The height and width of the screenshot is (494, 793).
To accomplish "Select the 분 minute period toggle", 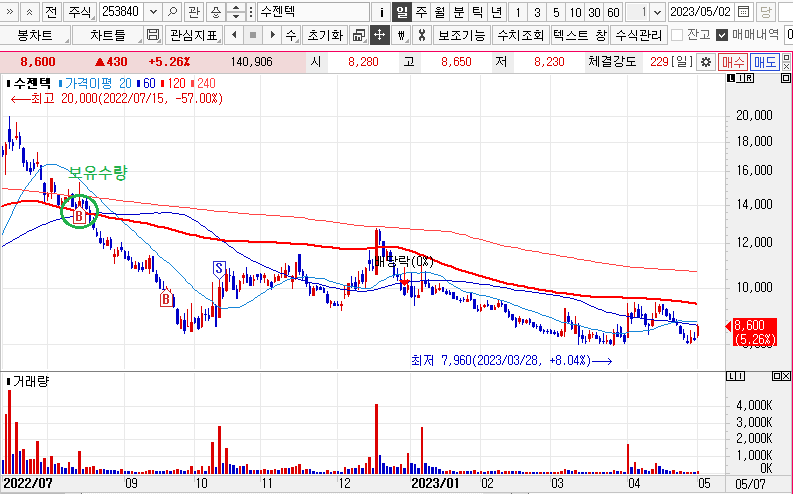I will tap(458, 12).
